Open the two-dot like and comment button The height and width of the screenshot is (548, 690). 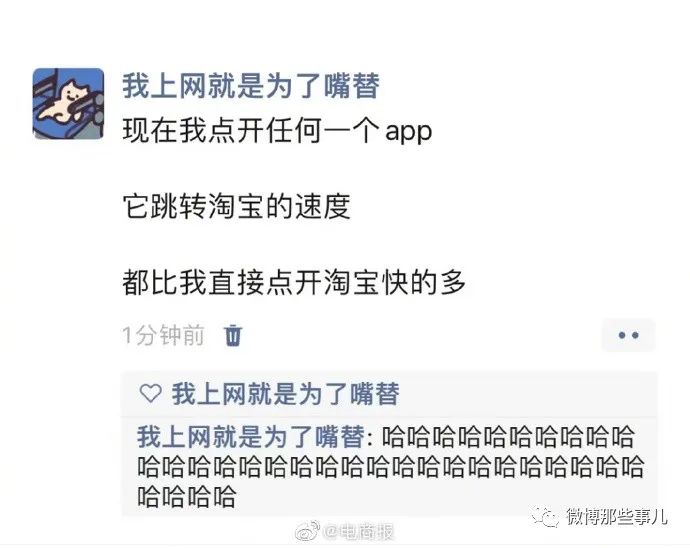[x=628, y=335]
